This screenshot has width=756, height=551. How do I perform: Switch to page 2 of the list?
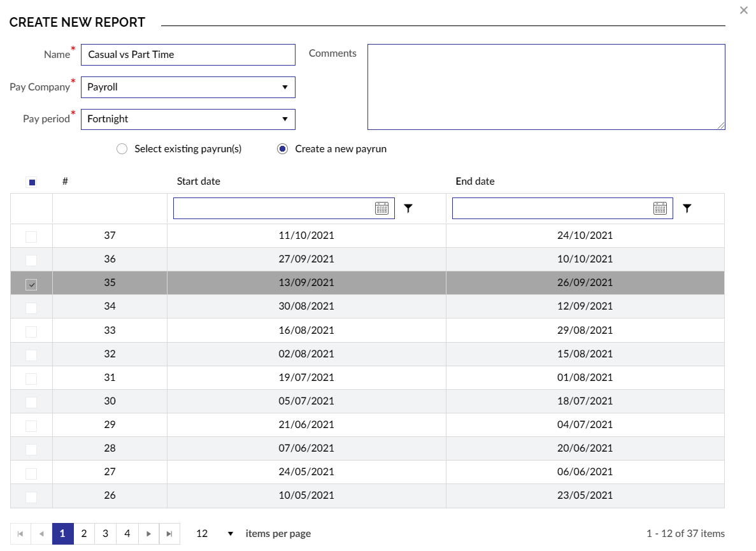(x=84, y=534)
